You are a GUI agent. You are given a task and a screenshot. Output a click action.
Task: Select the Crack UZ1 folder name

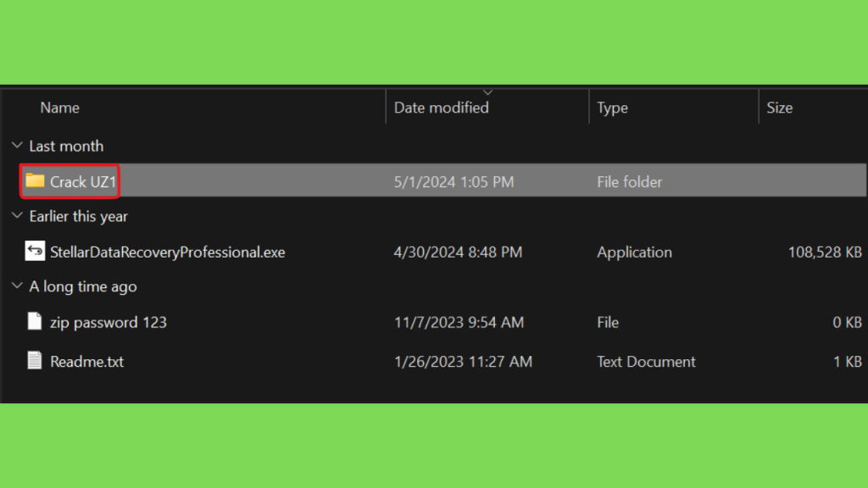tap(83, 181)
